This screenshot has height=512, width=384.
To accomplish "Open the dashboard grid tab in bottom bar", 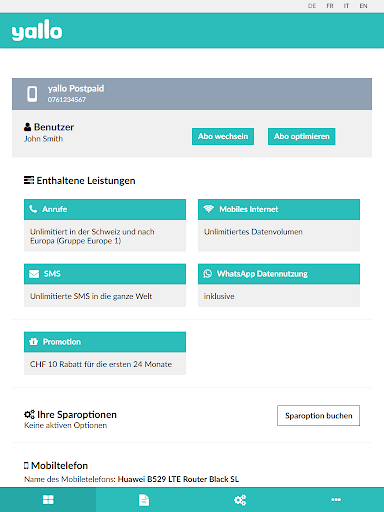I will click(x=48, y=499).
